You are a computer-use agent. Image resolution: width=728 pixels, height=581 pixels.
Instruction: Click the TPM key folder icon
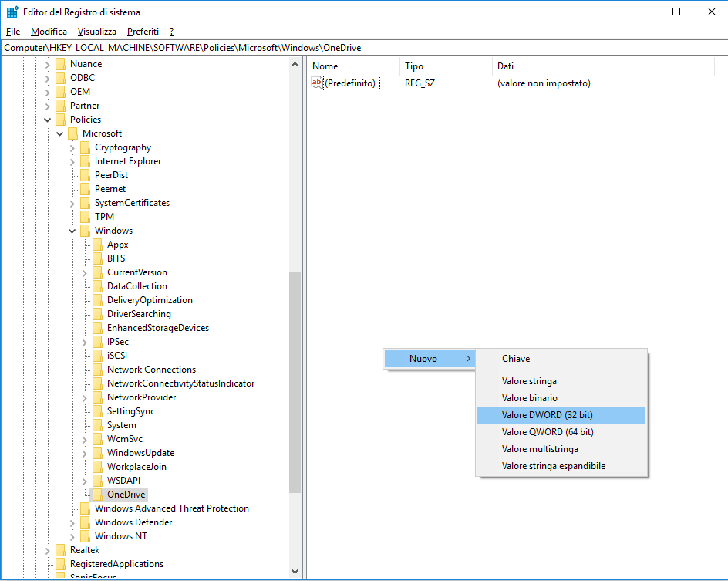coord(86,216)
